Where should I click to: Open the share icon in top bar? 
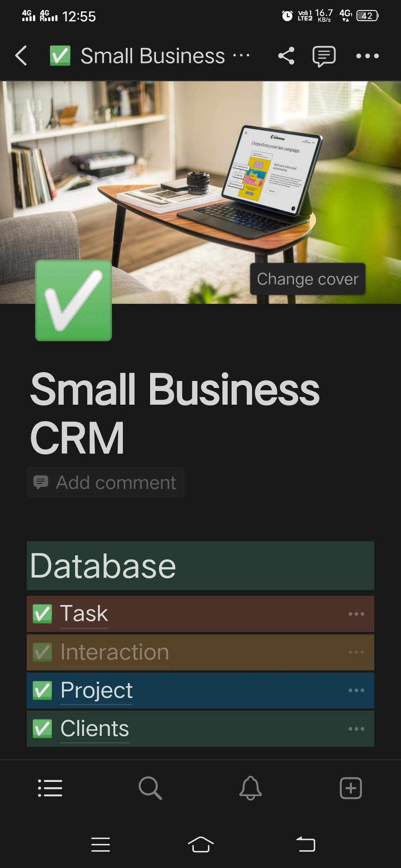[x=286, y=56]
